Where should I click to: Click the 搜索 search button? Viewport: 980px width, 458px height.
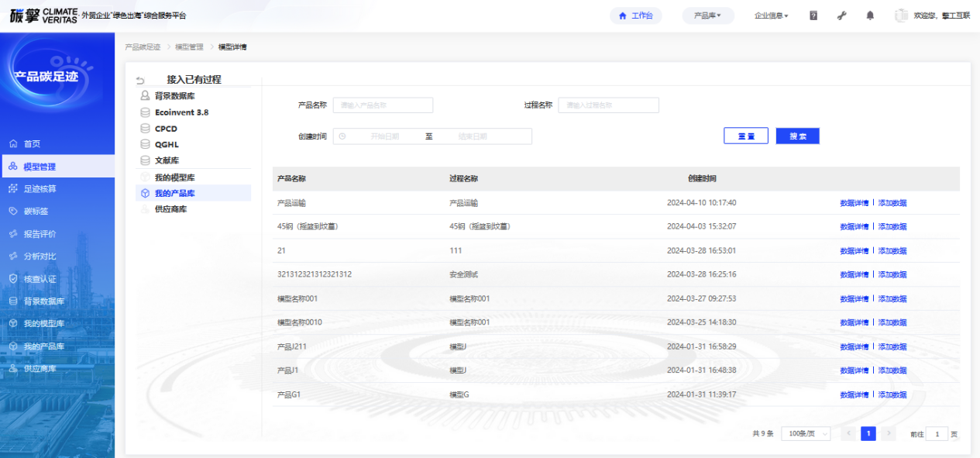[x=797, y=136]
